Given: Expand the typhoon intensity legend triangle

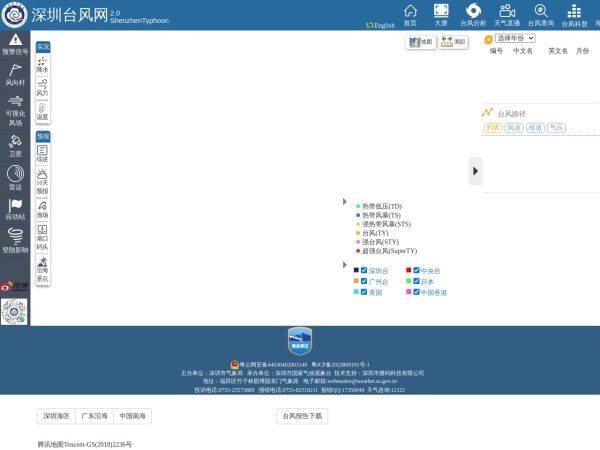Looking at the screenshot, I should [345, 203].
